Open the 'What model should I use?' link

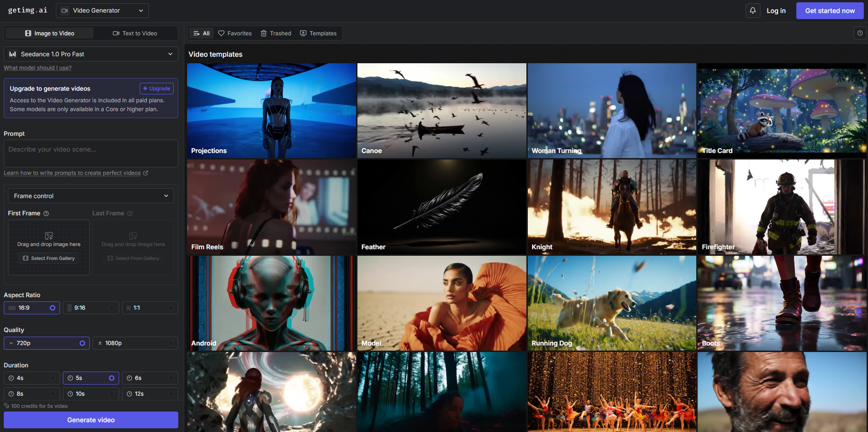38,68
